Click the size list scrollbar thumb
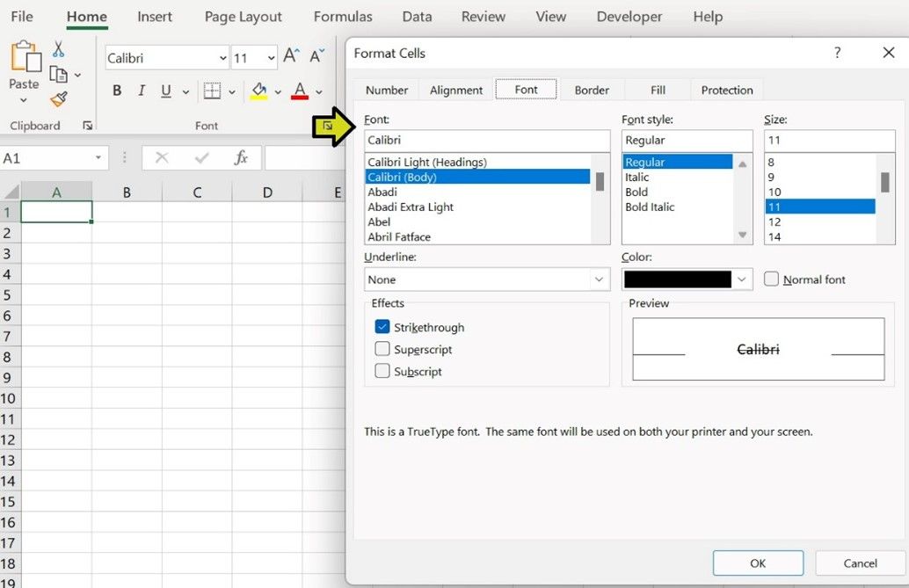 pos(884,182)
